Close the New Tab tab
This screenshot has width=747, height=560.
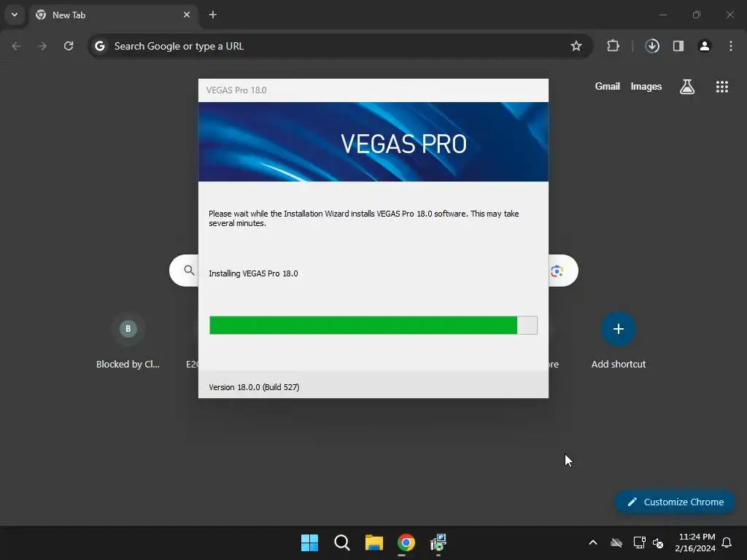pyautogui.click(x=187, y=15)
